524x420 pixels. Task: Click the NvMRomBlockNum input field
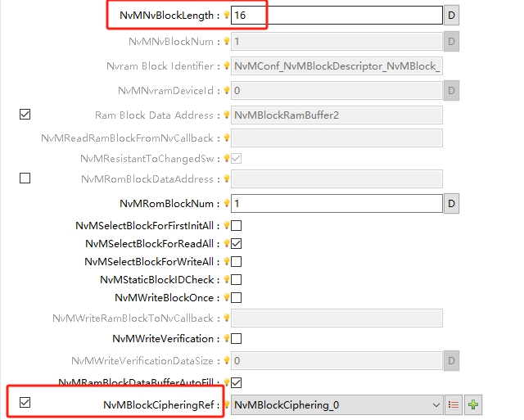(x=336, y=203)
